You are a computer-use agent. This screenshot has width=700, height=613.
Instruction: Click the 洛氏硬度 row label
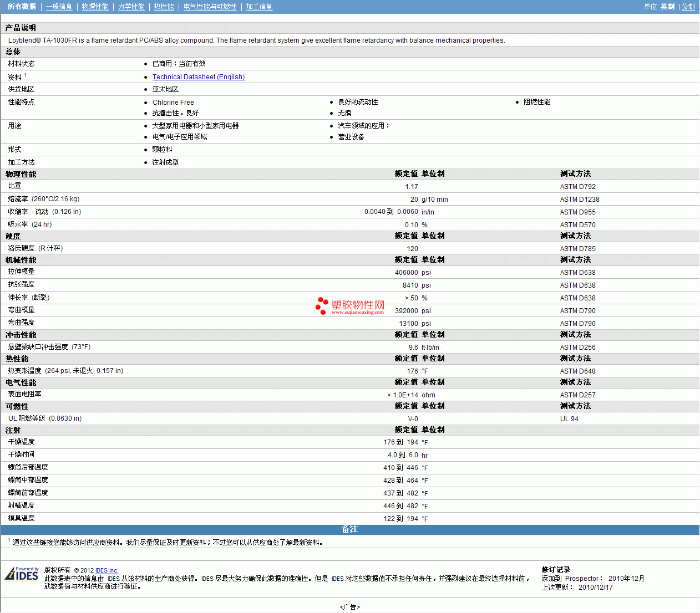[x=35, y=248]
